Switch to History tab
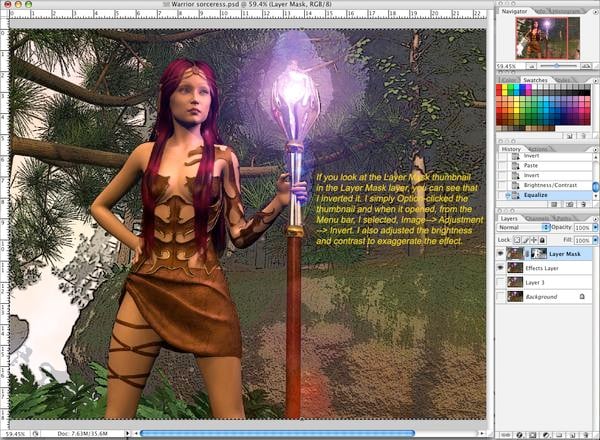 pyautogui.click(x=511, y=149)
